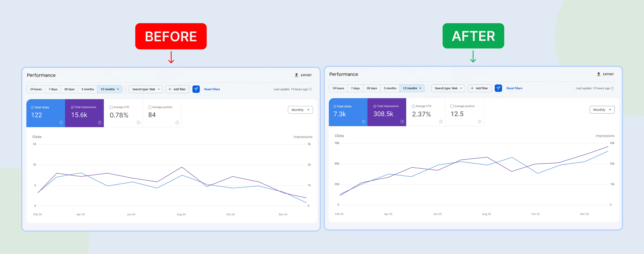The height and width of the screenshot is (254, 644).
Task: Click the 84 average position value
Action: [x=152, y=115]
